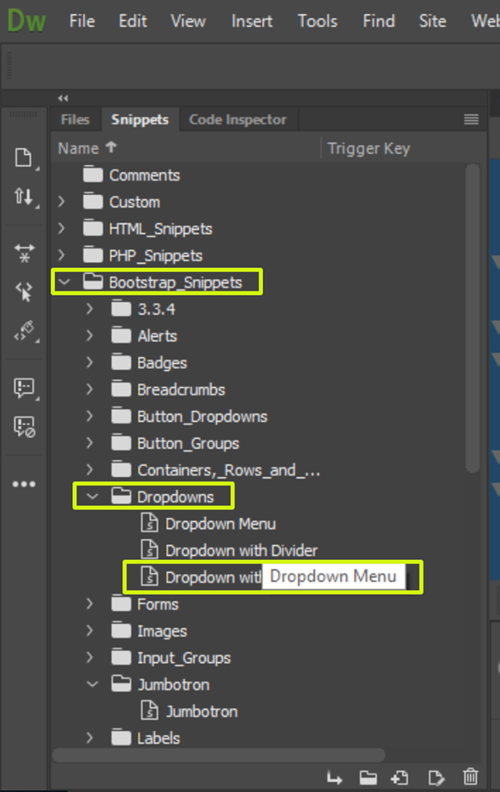Image resolution: width=500 pixels, height=792 pixels.
Task: Click the File Management up-down arrows icon
Action: tap(24, 196)
